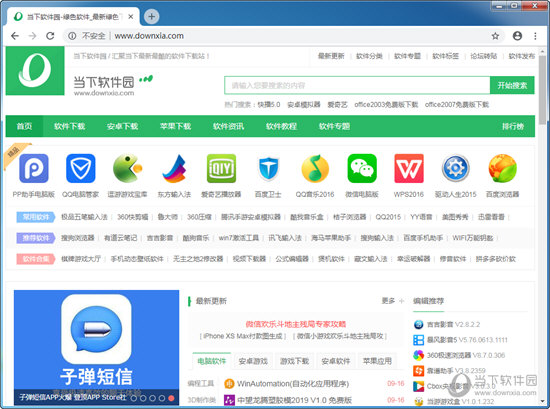Open 安卓下载 navigation item
The height and width of the screenshot is (409, 550).
point(122,126)
